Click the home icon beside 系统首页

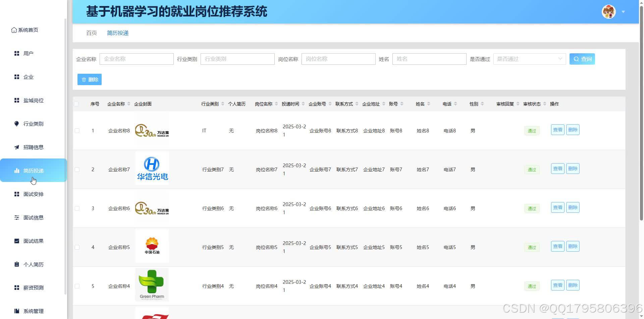point(14,30)
